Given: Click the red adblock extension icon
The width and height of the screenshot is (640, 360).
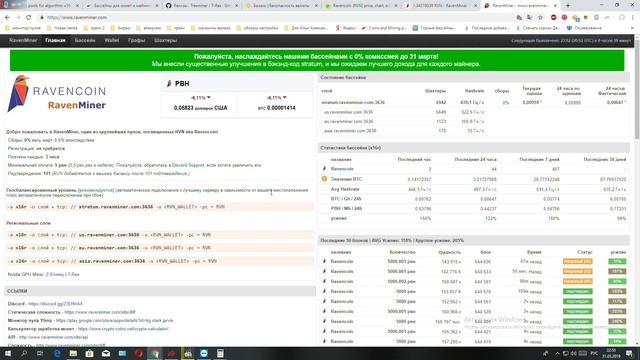Looking at the screenshot, I should [553, 18].
